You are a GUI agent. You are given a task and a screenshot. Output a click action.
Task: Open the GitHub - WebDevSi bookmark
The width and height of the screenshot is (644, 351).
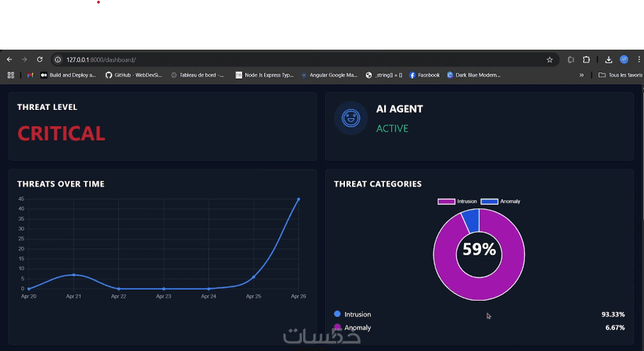[133, 75]
